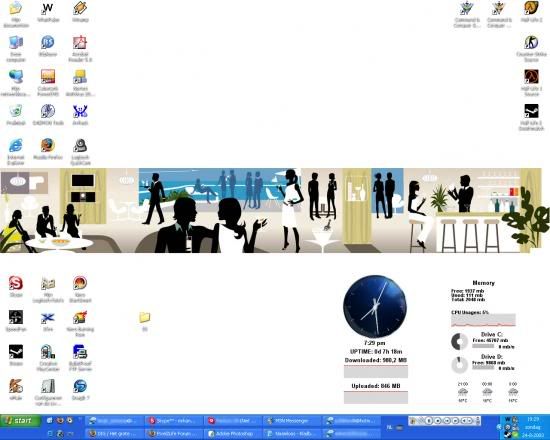Open the Windows start menu

tap(20, 420)
